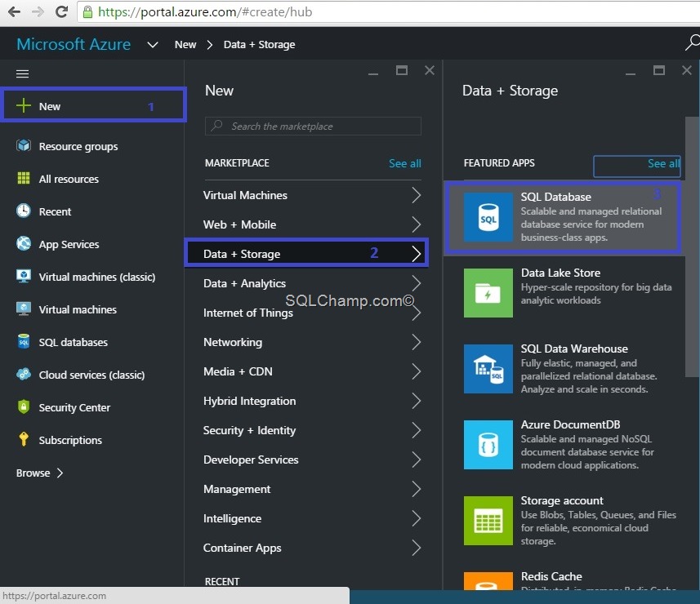Select Data + Storage marketplace category
The image size is (700, 604).
tap(306, 253)
